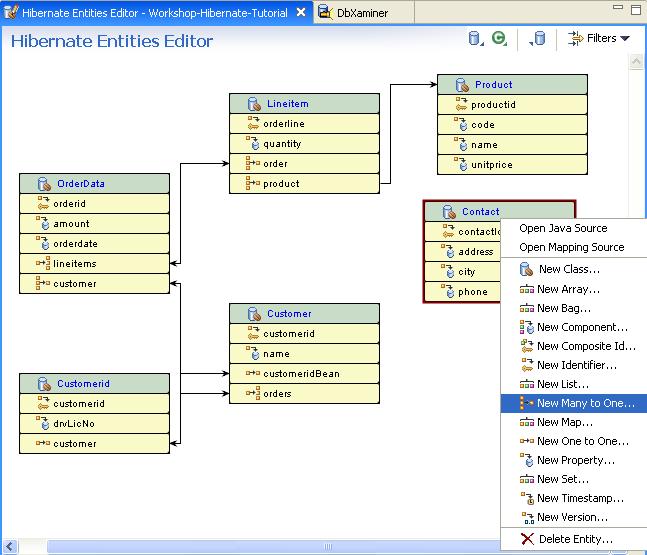Click the drvLicNo property icon
The image size is (647, 555).
[43, 423]
